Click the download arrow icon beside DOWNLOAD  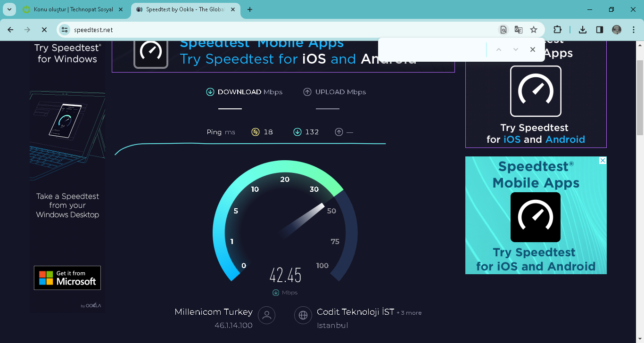[210, 92]
